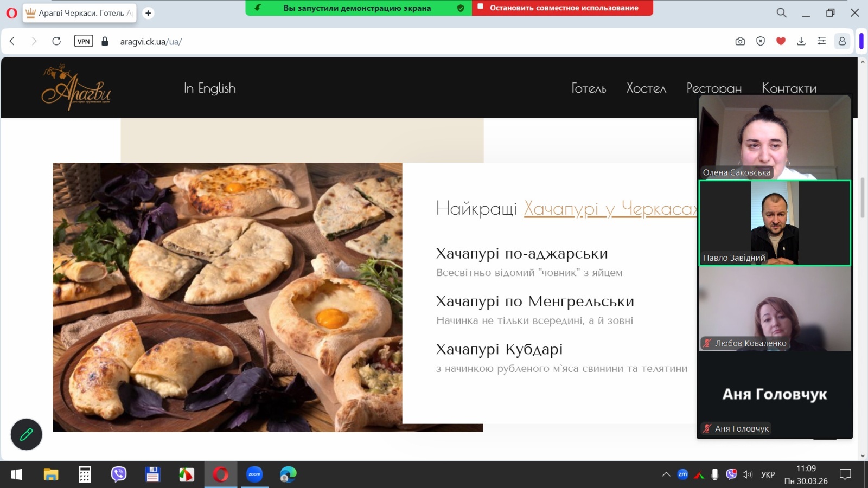Toggle the speaker volume tray icon
868x488 pixels.
pyautogui.click(x=748, y=474)
